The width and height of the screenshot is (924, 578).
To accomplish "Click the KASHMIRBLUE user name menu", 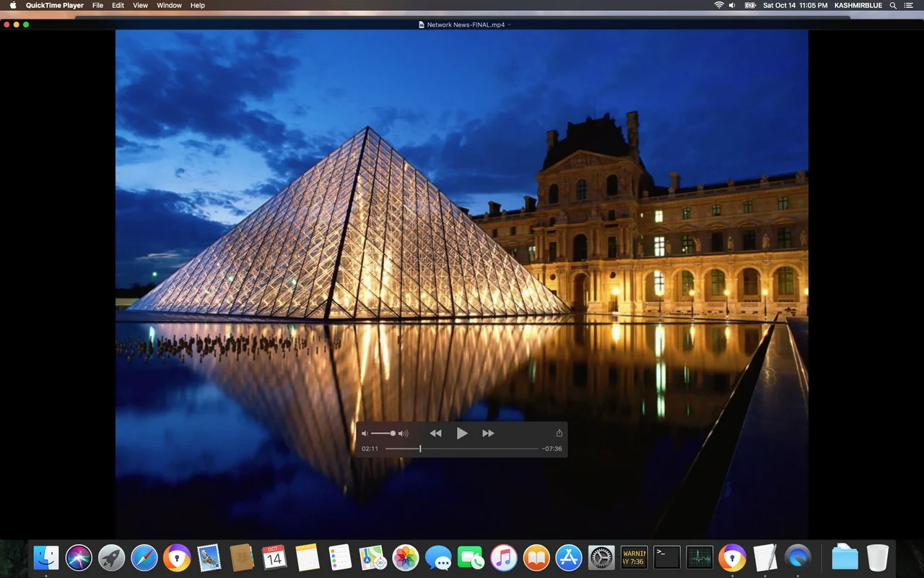I will [x=858, y=5].
